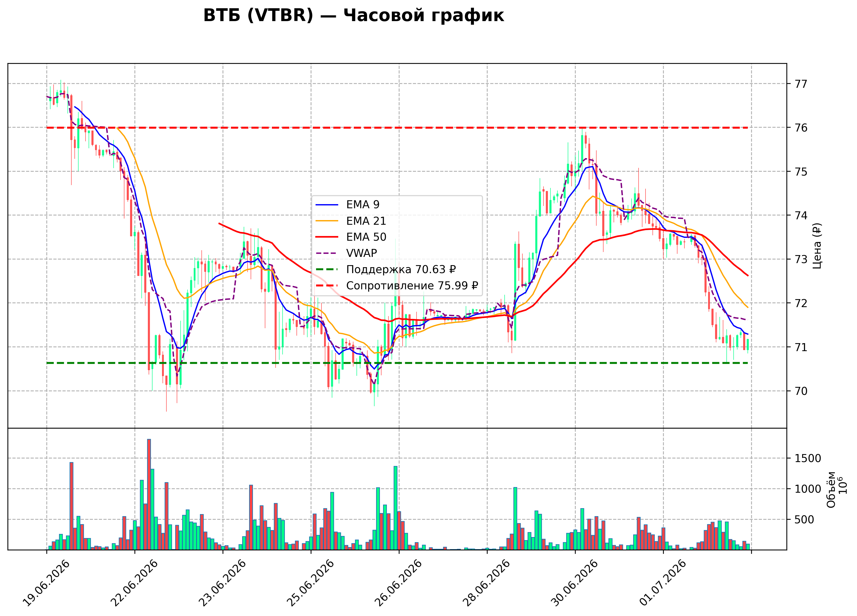
Task: Click the tall red volume bar after 19.06.2026
Action: click(71, 506)
